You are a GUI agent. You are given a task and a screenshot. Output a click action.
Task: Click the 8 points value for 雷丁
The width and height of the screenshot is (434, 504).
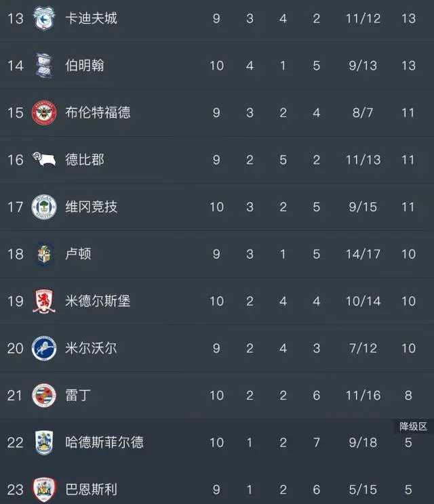click(408, 396)
